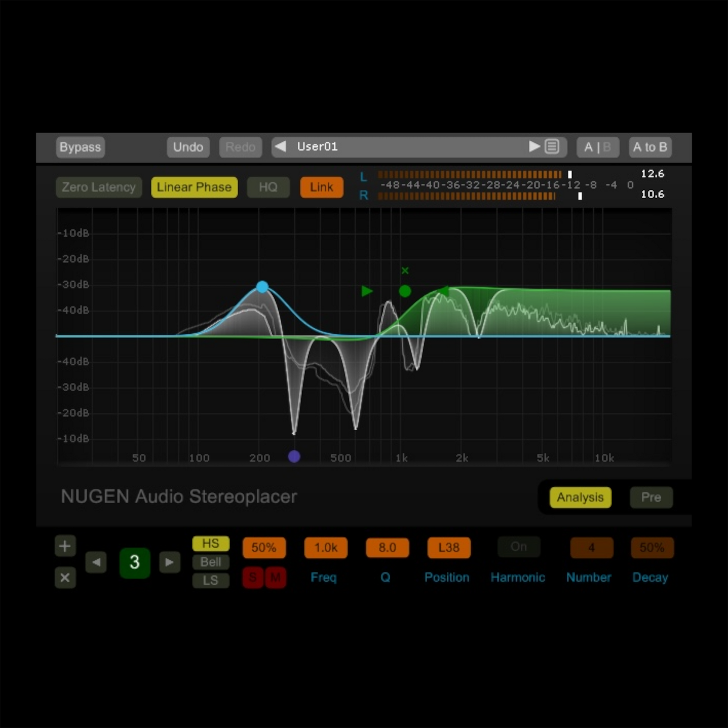Screen dimensions: 728x728
Task: Toggle the orange Link button
Action: [x=321, y=187]
